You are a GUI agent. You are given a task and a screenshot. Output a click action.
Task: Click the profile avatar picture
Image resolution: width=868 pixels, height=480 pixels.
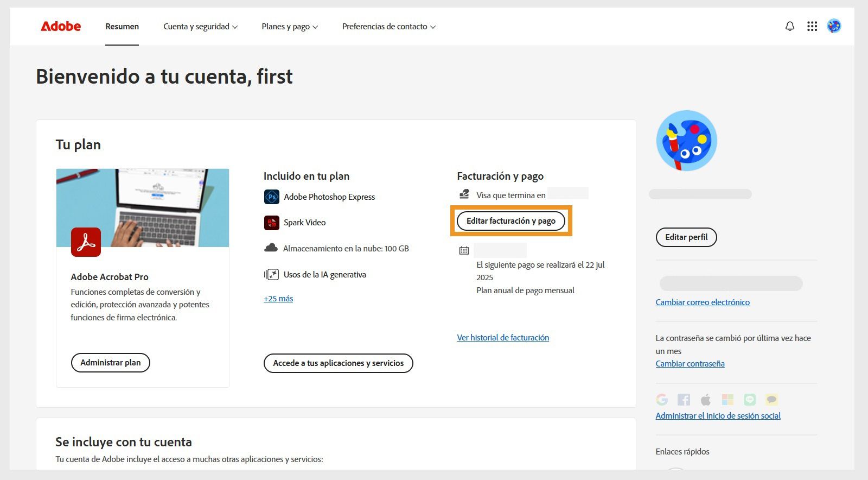pyautogui.click(x=686, y=140)
